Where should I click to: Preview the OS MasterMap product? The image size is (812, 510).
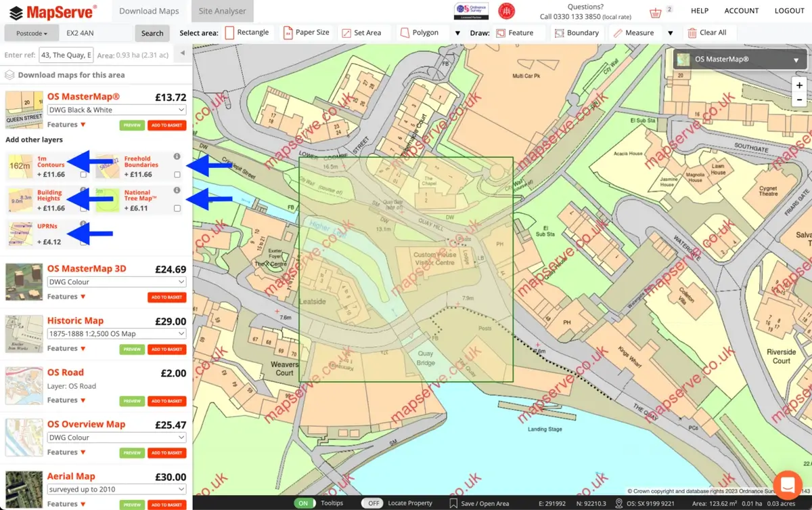(x=132, y=125)
